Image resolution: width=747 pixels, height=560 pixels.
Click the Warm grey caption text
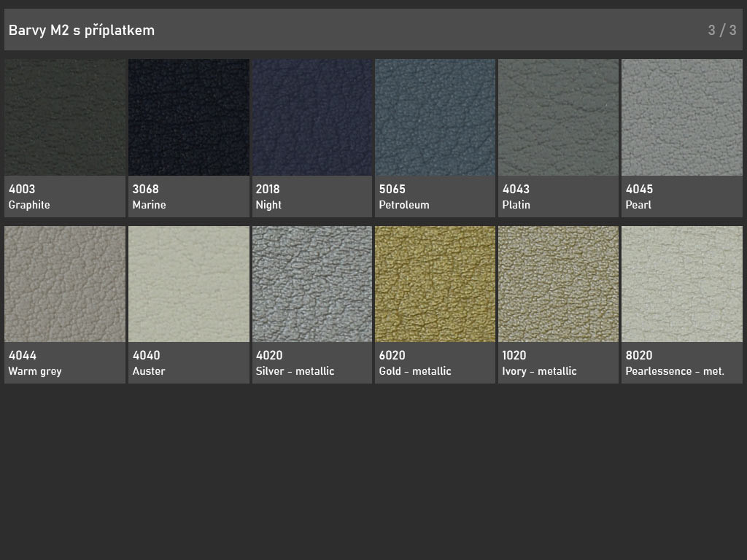pyautogui.click(x=35, y=371)
